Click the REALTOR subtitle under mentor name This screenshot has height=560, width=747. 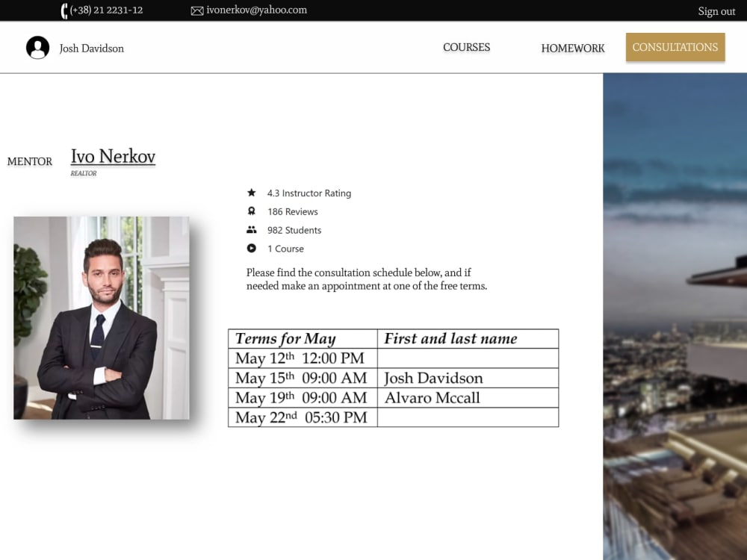[84, 173]
